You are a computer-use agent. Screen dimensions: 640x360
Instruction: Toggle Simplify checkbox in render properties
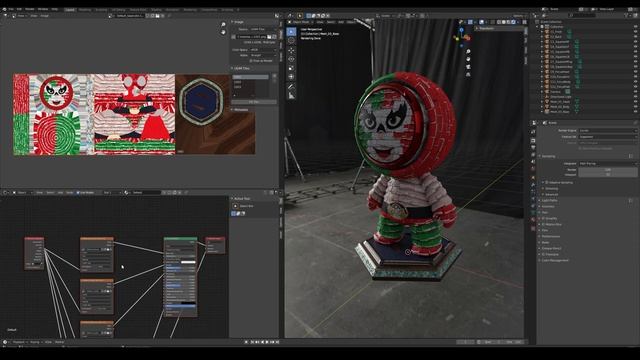coord(543,218)
